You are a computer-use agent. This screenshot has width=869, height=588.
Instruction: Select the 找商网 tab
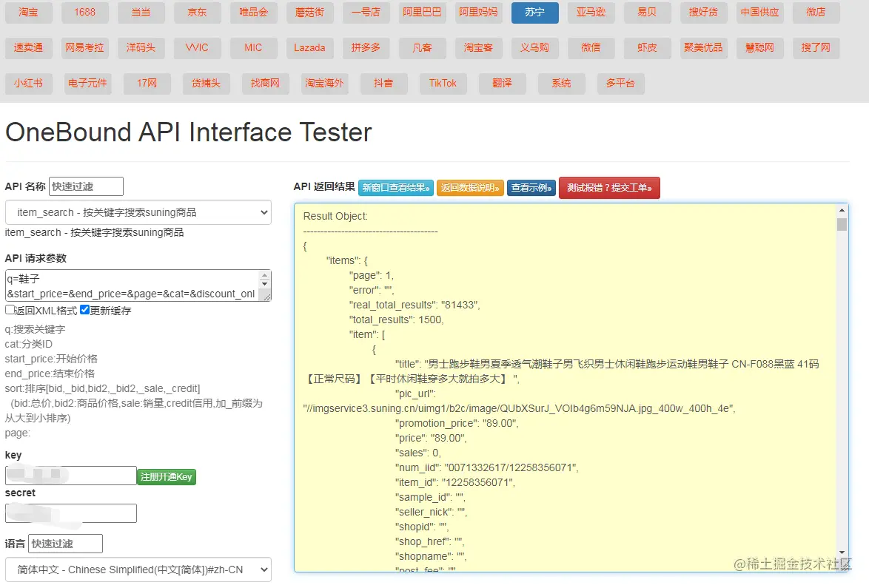tap(265, 83)
